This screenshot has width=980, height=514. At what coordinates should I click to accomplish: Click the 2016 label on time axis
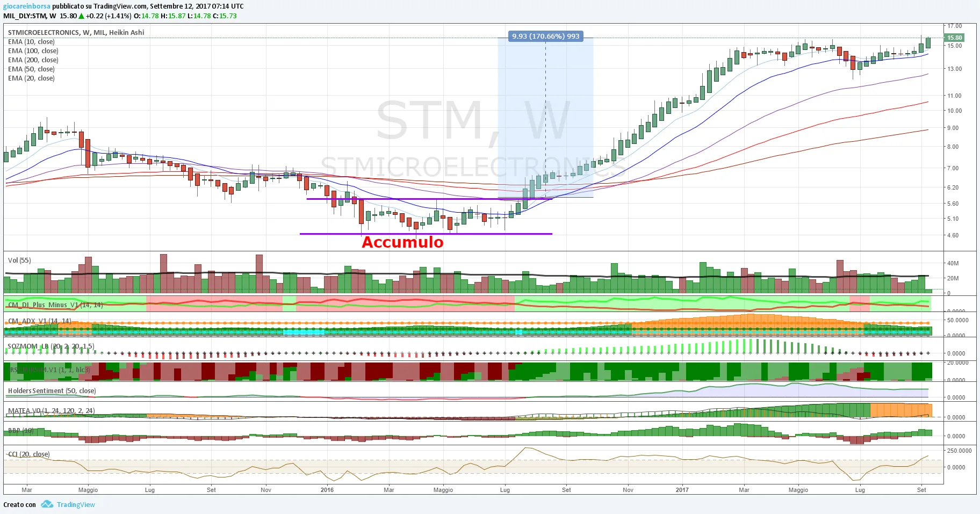click(327, 490)
